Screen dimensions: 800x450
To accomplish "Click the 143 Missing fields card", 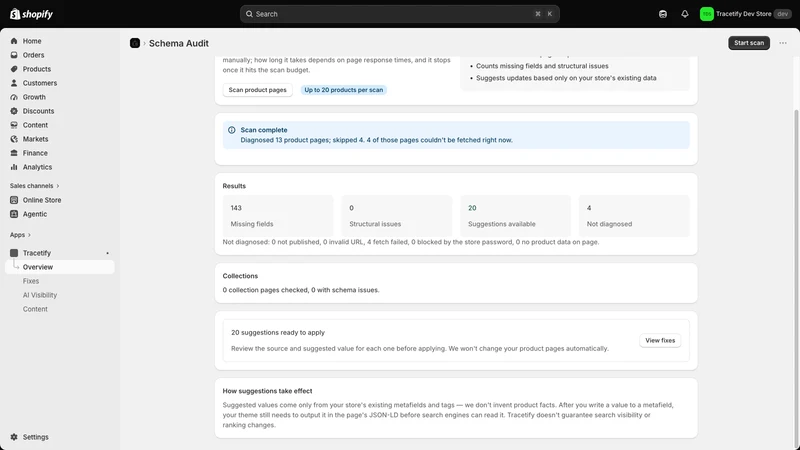I will click(278, 216).
